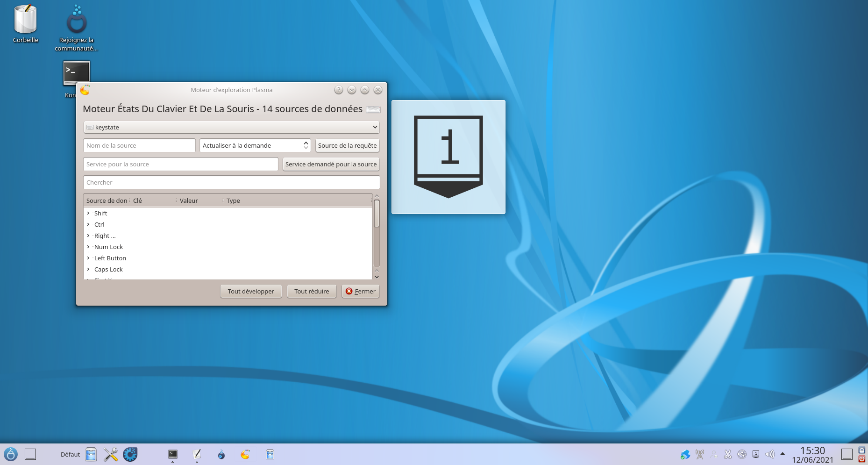Focus the Chercher search field
The width and height of the screenshot is (868, 465).
point(232,182)
